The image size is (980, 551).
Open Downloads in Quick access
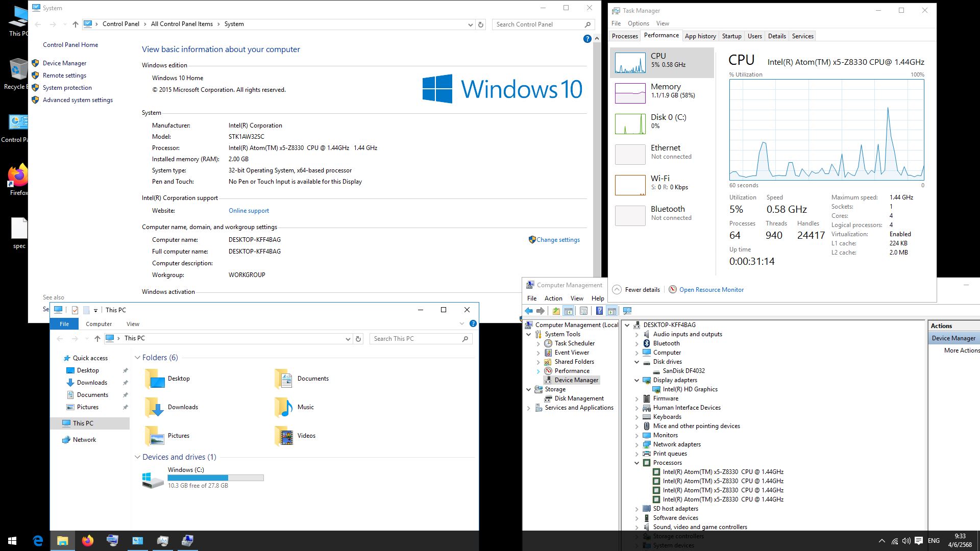point(92,383)
